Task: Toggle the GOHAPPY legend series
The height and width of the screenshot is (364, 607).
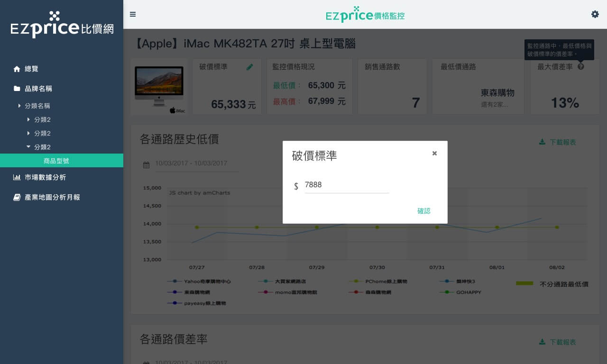Action: 460,292
